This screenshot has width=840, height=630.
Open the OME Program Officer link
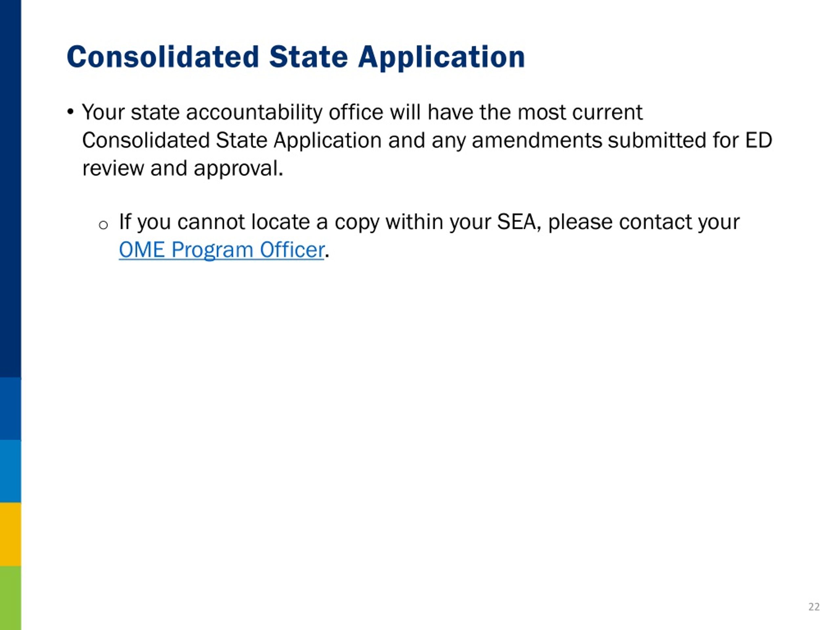click(x=221, y=250)
